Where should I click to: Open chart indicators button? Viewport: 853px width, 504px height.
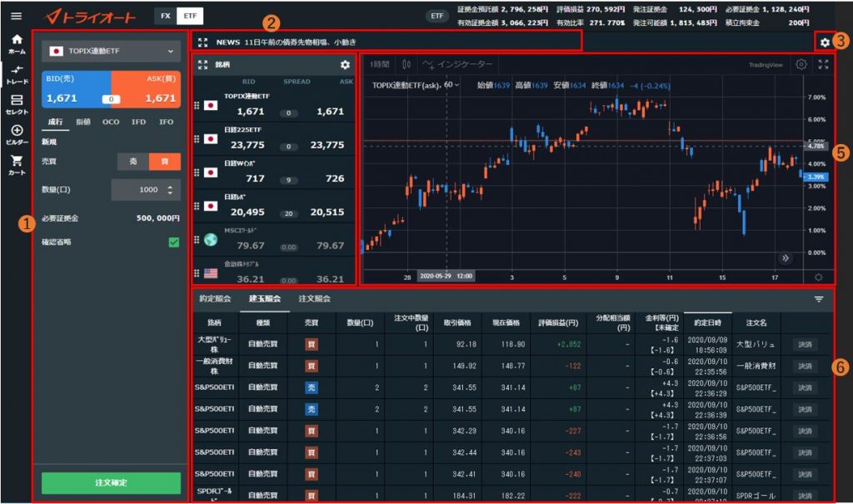coord(457,64)
